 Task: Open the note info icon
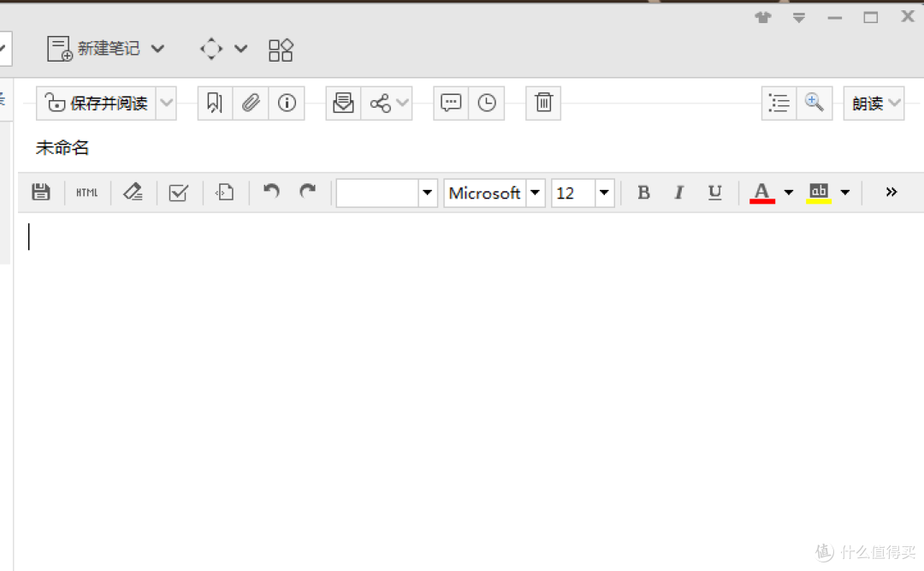coord(287,104)
